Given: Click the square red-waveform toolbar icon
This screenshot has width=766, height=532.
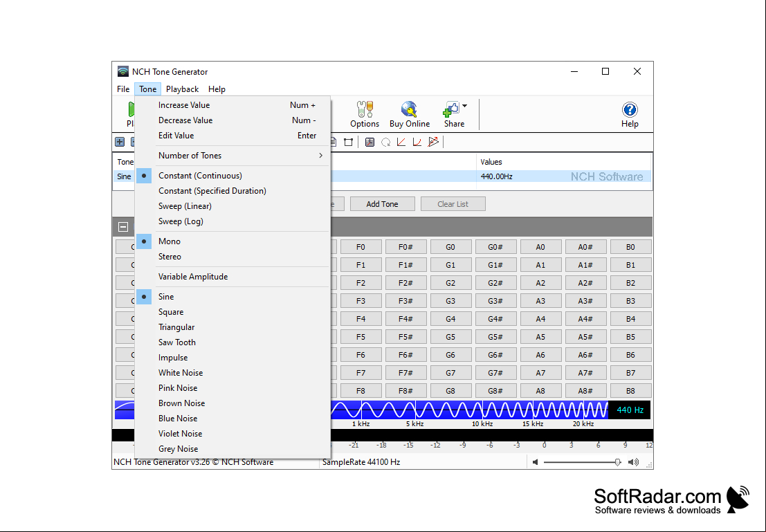Looking at the screenshot, I should coord(370,142).
